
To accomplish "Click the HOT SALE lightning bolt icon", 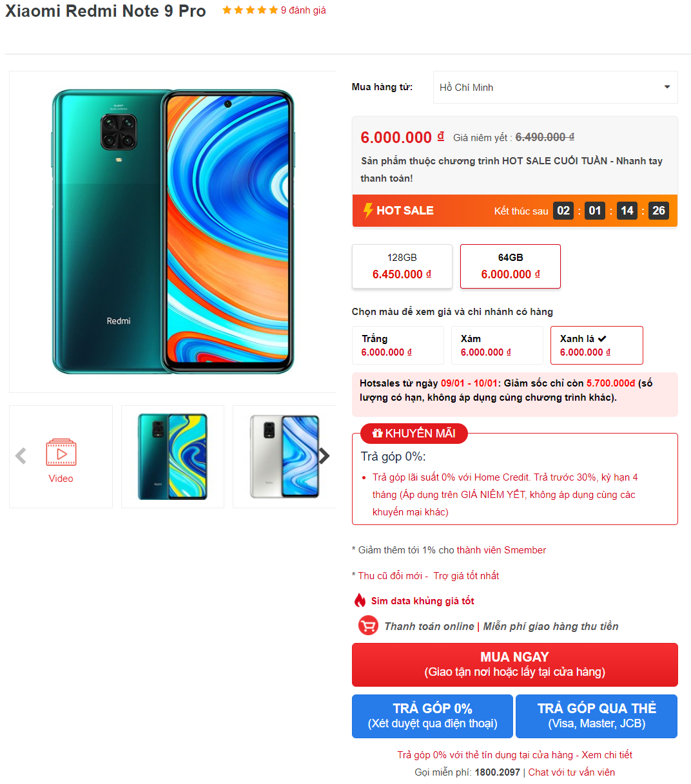I will (x=368, y=211).
